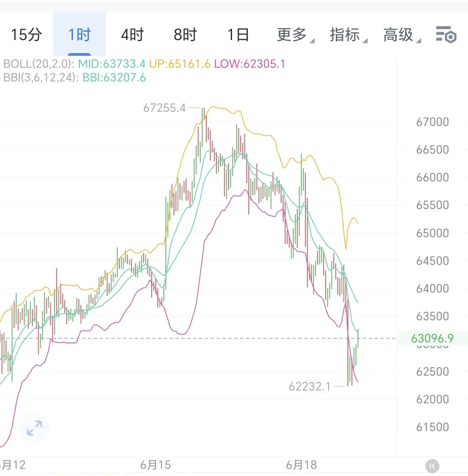Screen dimensions: 468x476
Task: Tap LOW:62305.1 value
Action: click(x=250, y=64)
